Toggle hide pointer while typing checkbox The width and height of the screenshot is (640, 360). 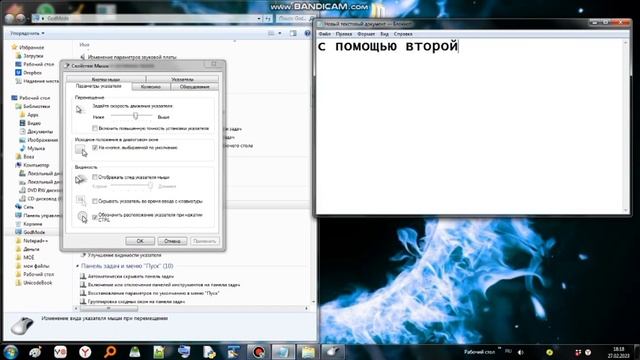coord(95,201)
